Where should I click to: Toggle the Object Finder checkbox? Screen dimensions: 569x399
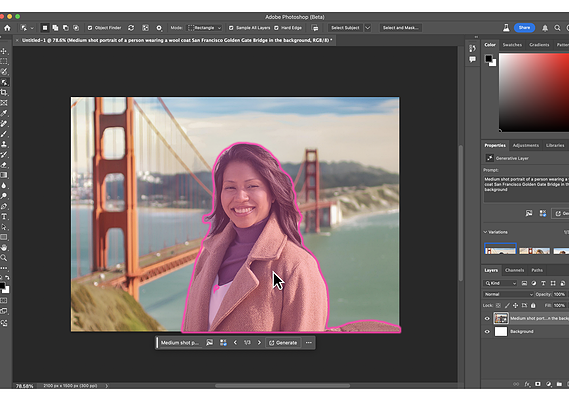click(90, 28)
